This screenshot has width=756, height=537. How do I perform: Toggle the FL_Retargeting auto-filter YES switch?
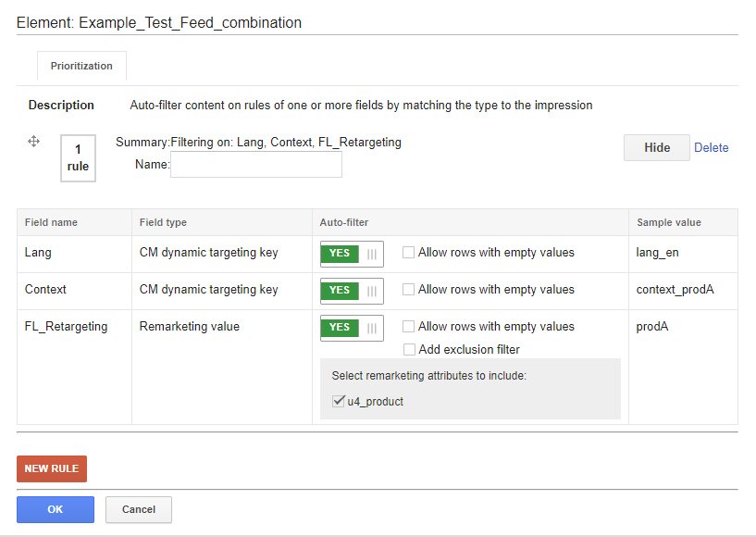coord(352,328)
